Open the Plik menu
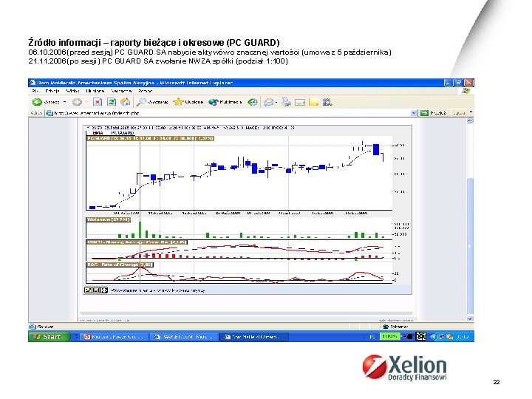532x399 pixels. [35, 91]
